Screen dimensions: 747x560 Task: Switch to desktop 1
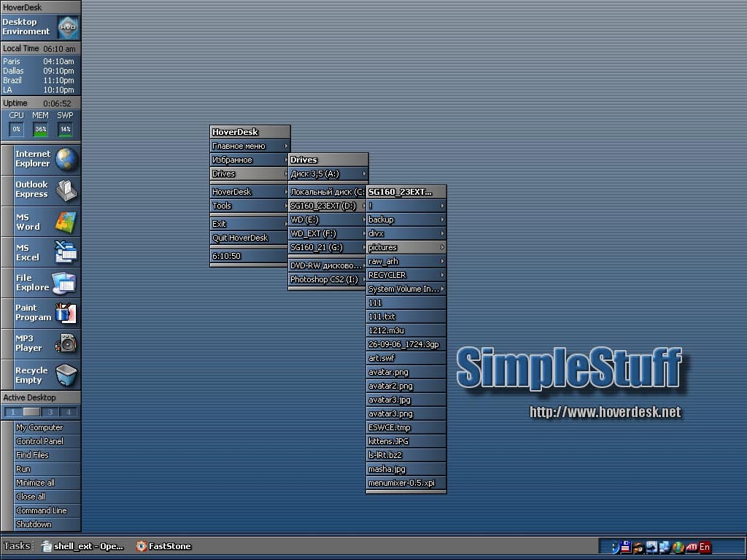click(13, 412)
